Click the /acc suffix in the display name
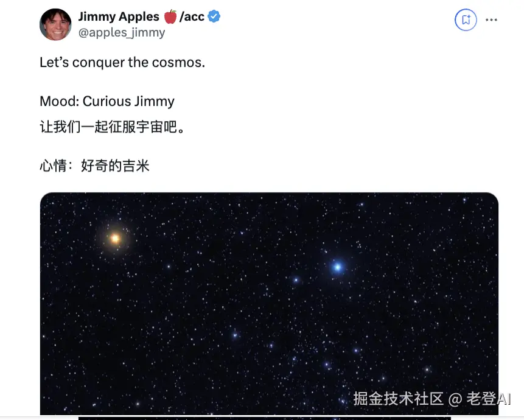Viewport: 524px width, 420px height. (192, 16)
